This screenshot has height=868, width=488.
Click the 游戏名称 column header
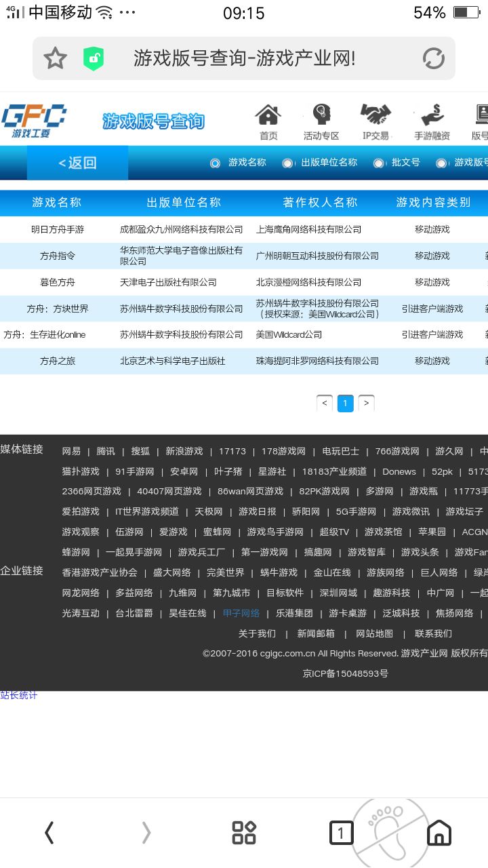pyautogui.click(x=57, y=202)
